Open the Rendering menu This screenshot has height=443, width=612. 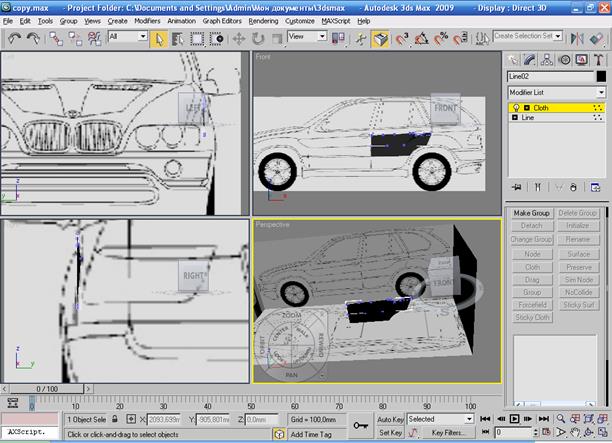click(x=263, y=21)
